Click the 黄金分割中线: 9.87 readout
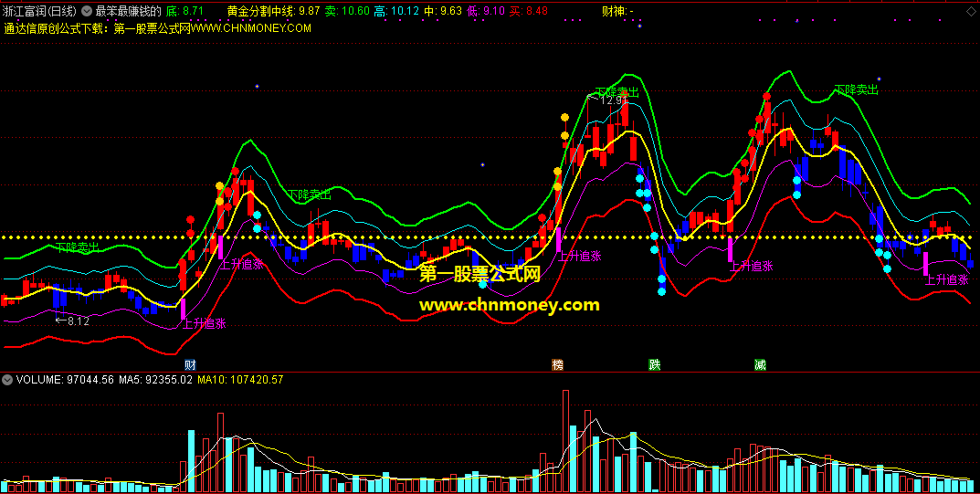The height and width of the screenshot is (494, 980). [273, 11]
